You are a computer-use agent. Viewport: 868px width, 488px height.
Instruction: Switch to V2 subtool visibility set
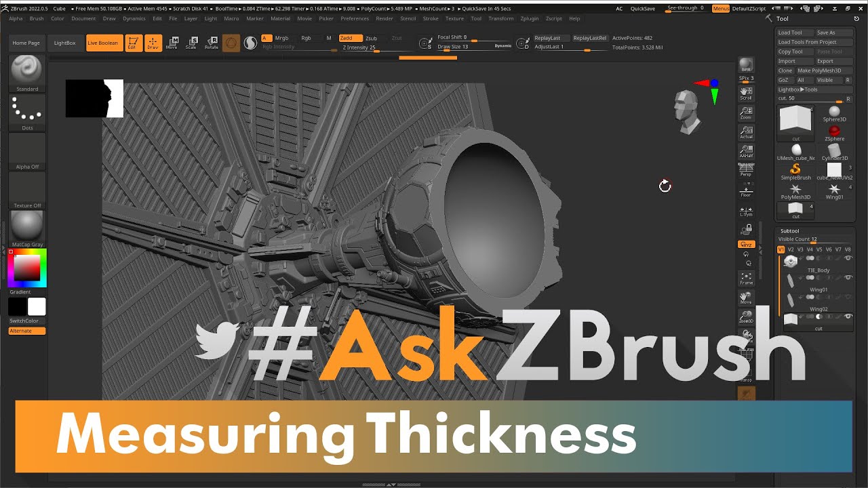pos(791,249)
